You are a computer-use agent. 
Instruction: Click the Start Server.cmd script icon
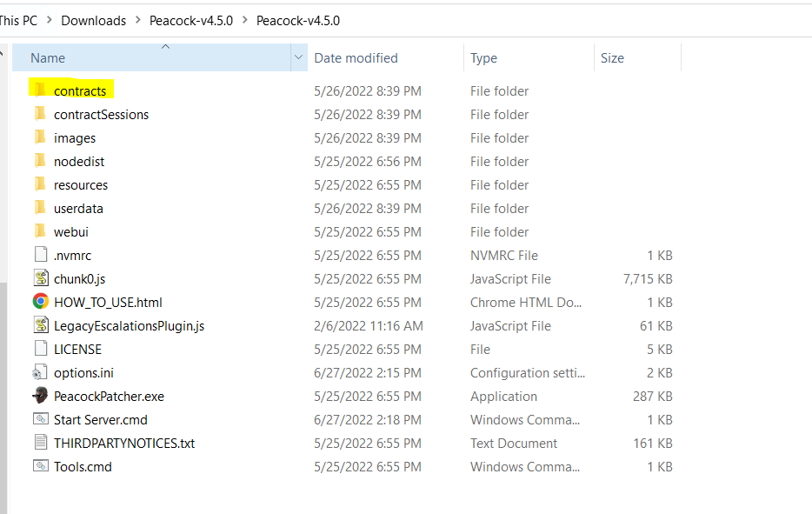click(x=40, y=419)
